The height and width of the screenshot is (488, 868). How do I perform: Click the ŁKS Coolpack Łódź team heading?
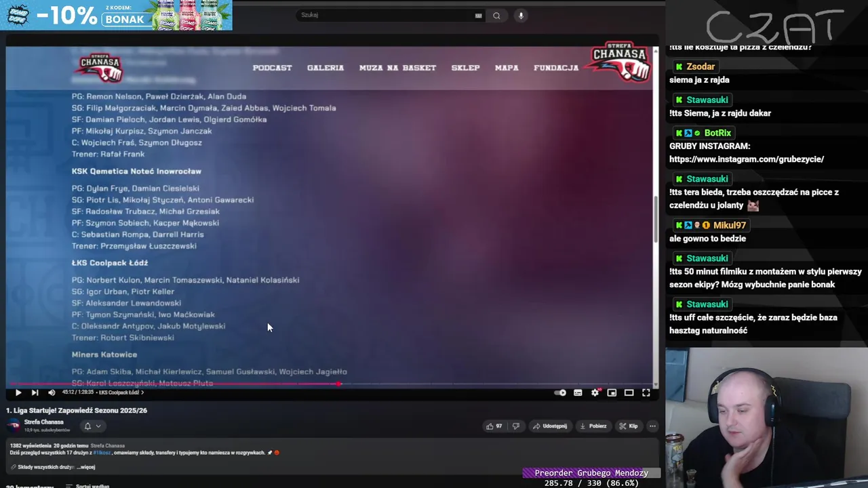pyautogui.click(x=110, y=263)
